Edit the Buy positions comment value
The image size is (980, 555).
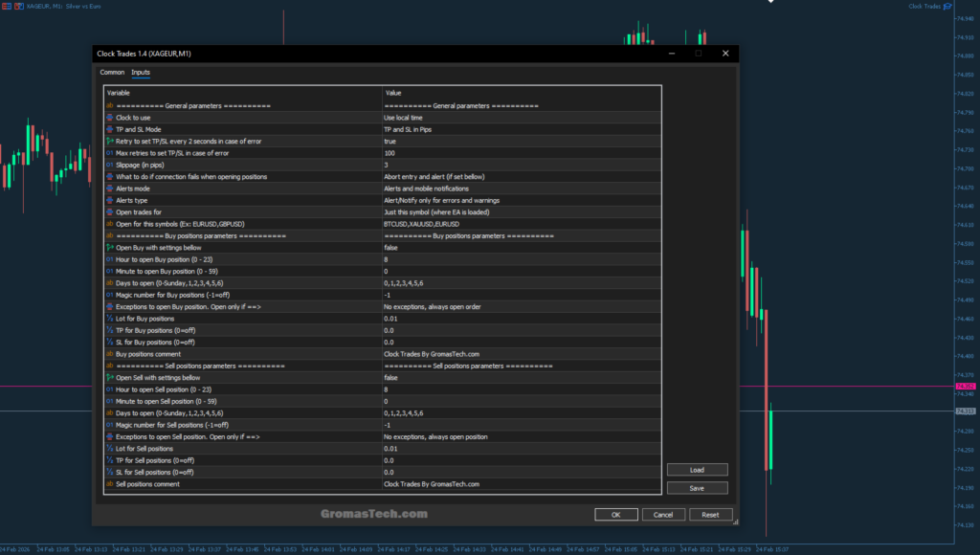522,354
